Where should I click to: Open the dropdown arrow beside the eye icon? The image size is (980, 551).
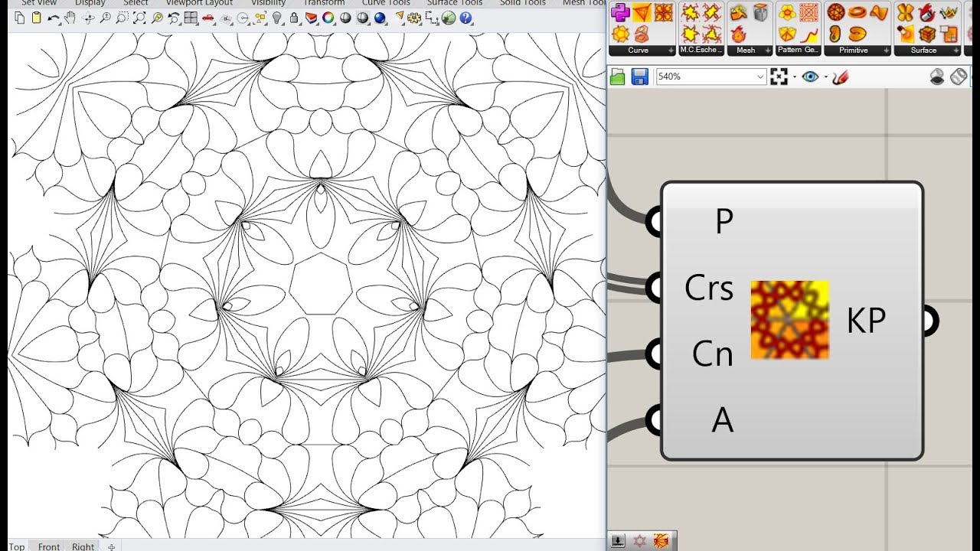point(826,77)
